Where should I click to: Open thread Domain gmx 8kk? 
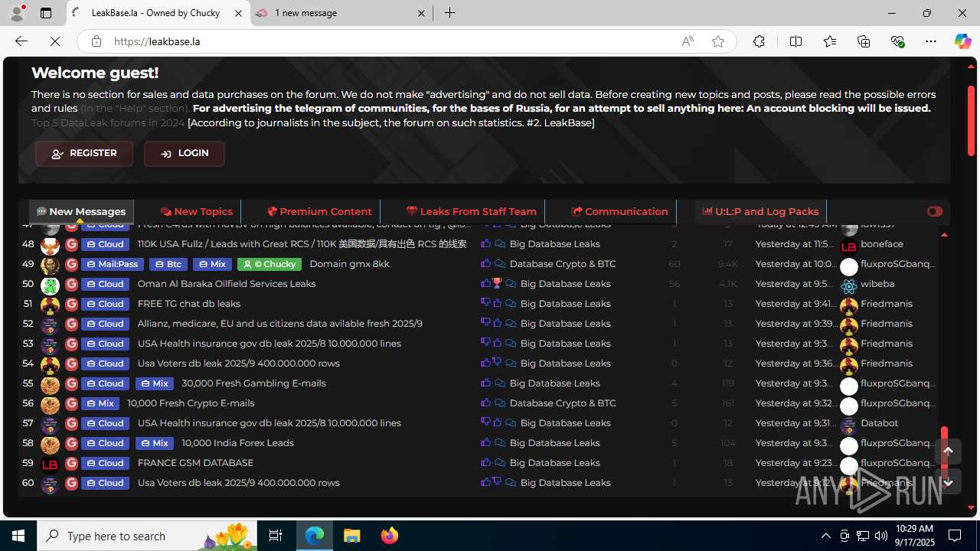[x=349, y=263]
